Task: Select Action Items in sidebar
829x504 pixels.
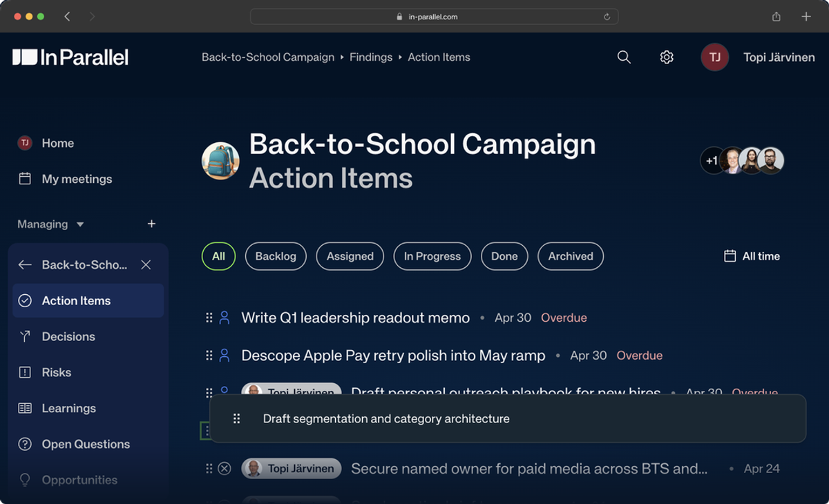Action: click(x=88, y=300)
